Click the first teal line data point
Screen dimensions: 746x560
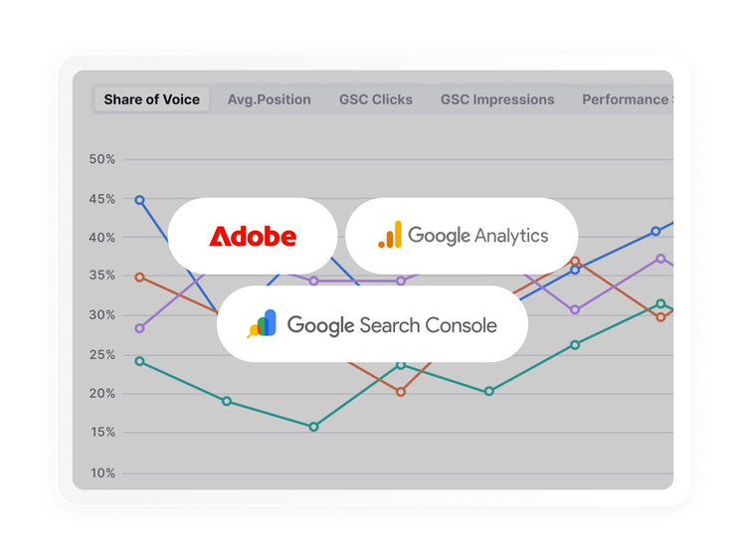(x=140, y=361)
